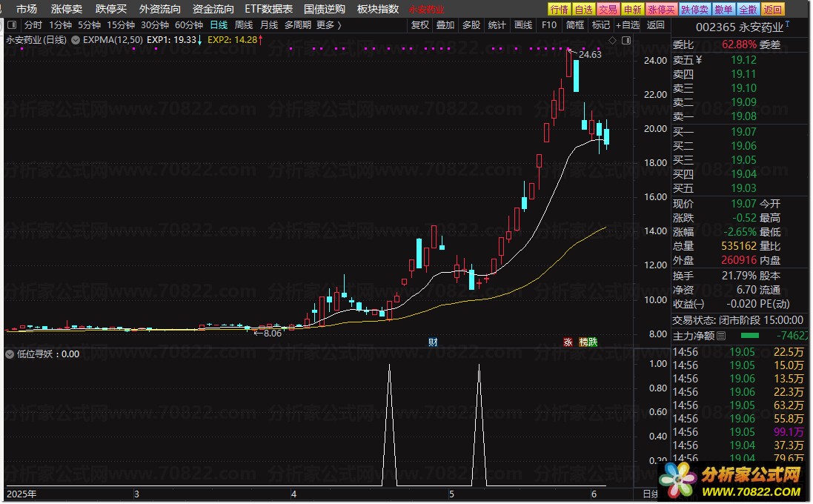Screen dimensions: 813x504
Task: Open the 板块指数 menu
Action: tap(378, 10)
